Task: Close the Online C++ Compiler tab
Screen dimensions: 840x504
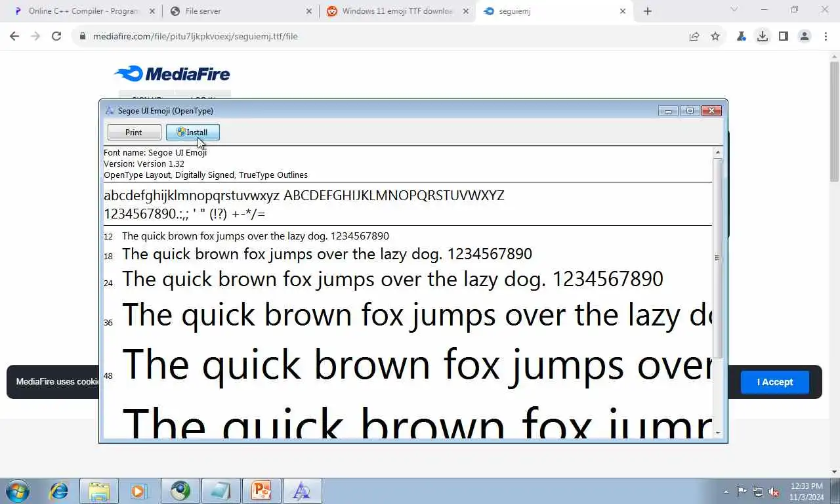Action: pyautogui.click(x=152, y=11)
